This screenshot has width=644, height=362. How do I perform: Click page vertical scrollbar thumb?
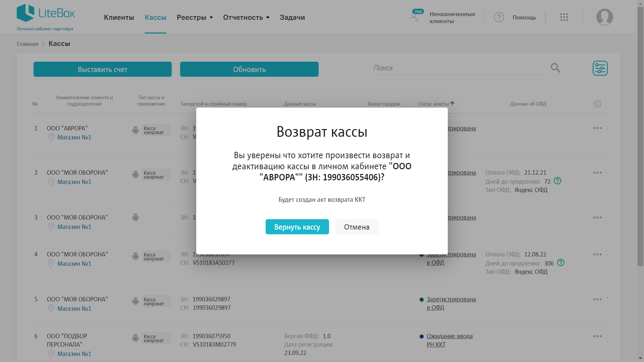(x=641, y=137)
